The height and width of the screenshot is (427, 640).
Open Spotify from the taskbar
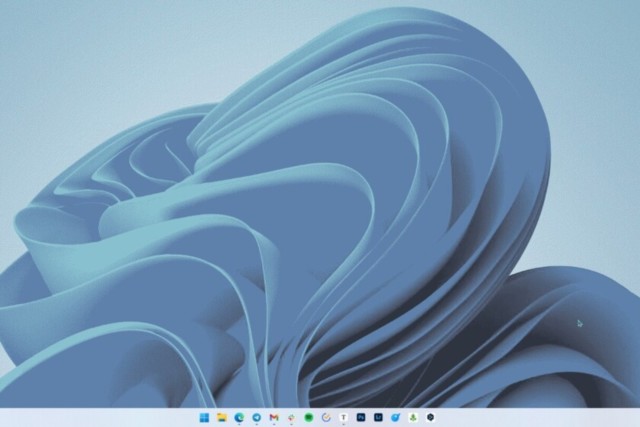pyautogui.click(x=309, y=417)
